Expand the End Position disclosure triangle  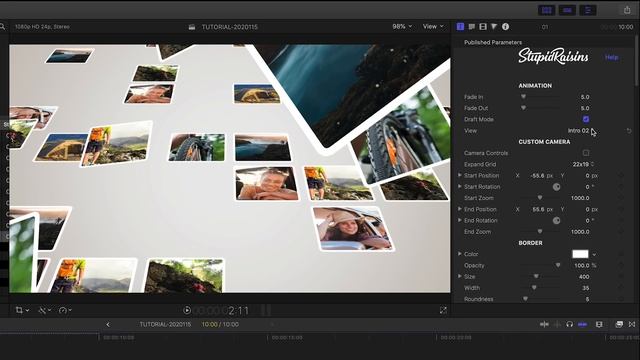[460, 209]
